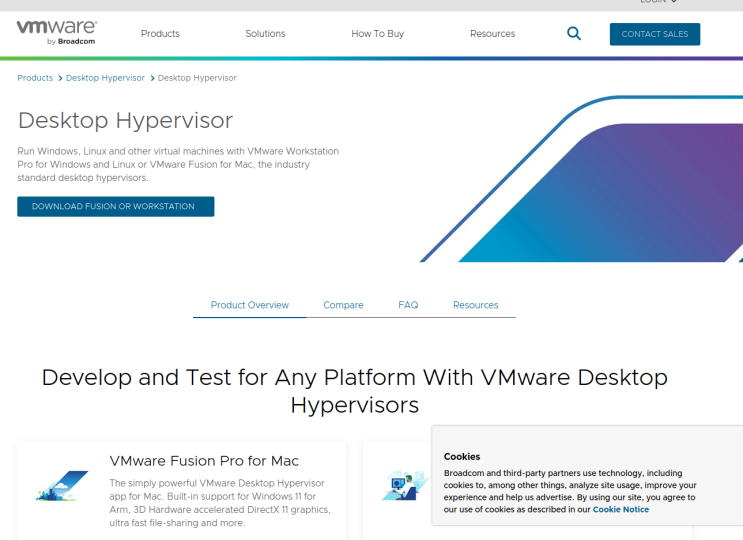Open the Products navigation menu
Viewport: 743px width, 540px height.
[x=160, y=34]
